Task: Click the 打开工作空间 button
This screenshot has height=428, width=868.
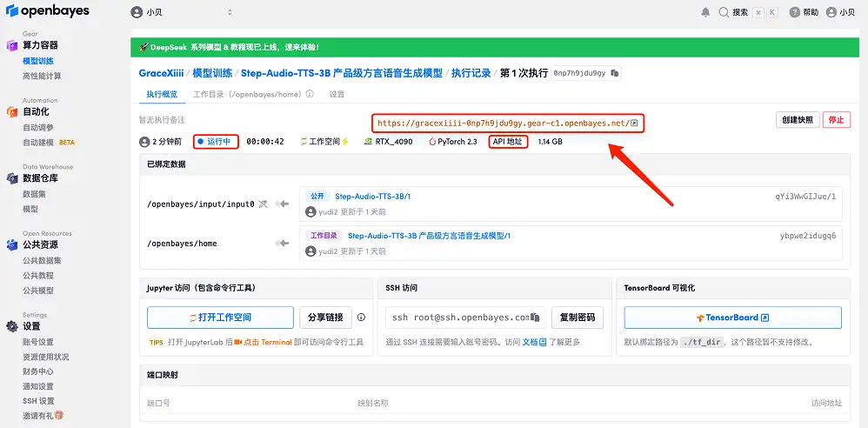Action: click(x=220, y=318)
